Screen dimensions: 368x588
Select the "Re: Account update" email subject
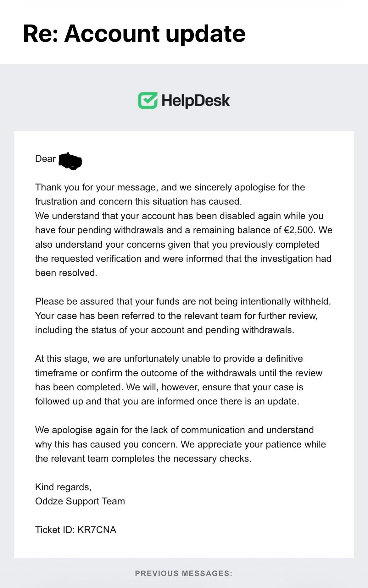pos(134,33)
